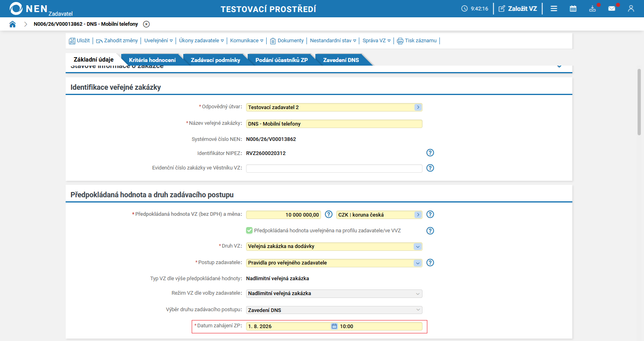Go to the home page icon
644x341 pixels.
[x=12, y=24]
